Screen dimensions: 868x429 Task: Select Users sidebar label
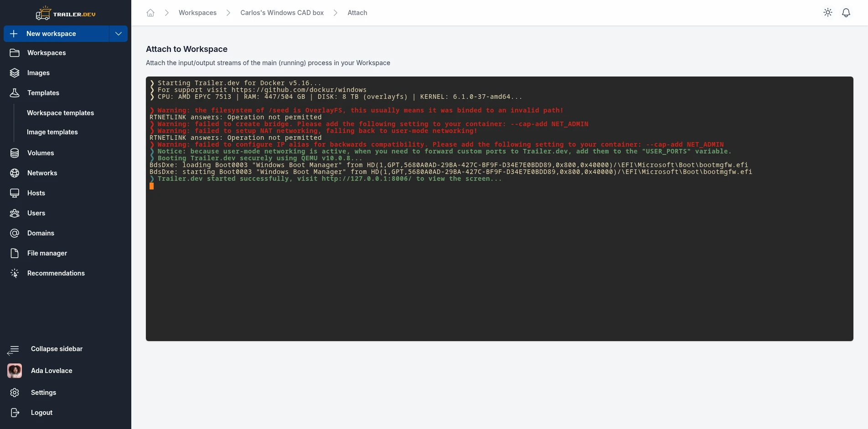36,213
